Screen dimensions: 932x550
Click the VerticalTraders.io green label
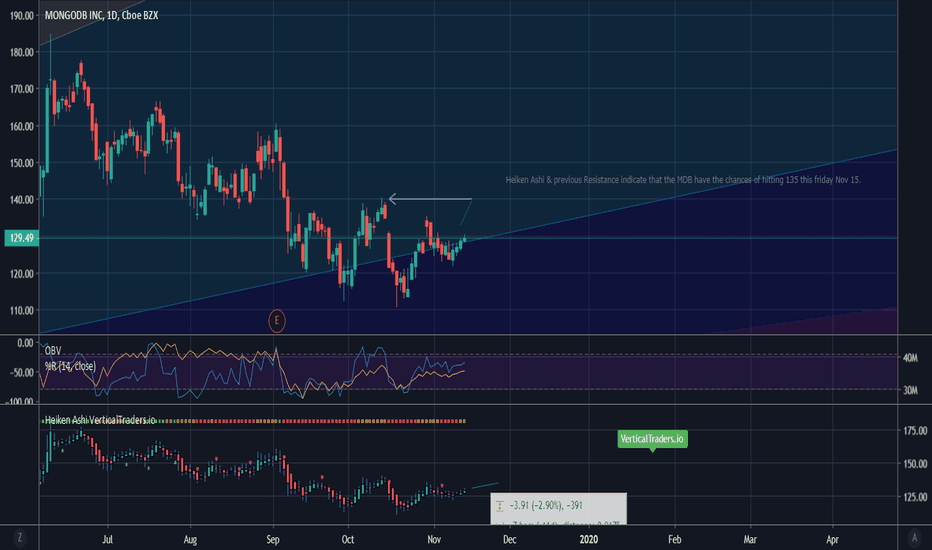652,439
